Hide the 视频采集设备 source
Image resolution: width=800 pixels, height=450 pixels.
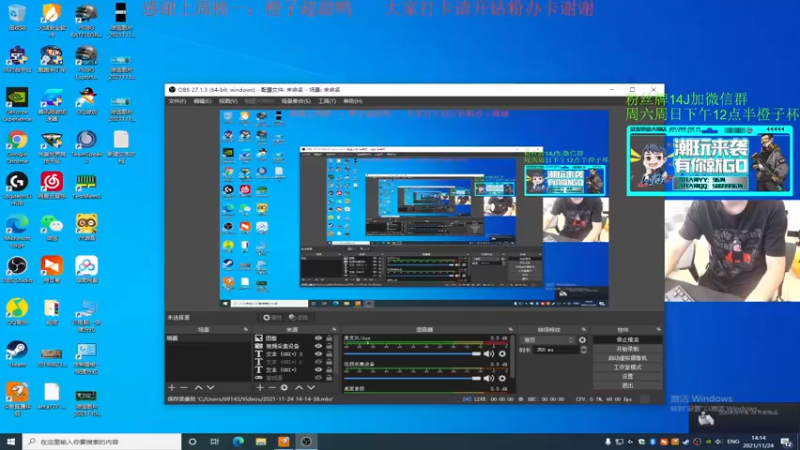pos(318,346)
